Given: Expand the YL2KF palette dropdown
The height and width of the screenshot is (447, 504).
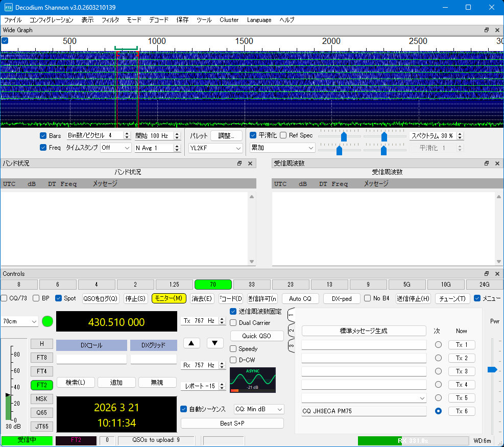Looking at the screenshot, I should (x=215, y=148).
